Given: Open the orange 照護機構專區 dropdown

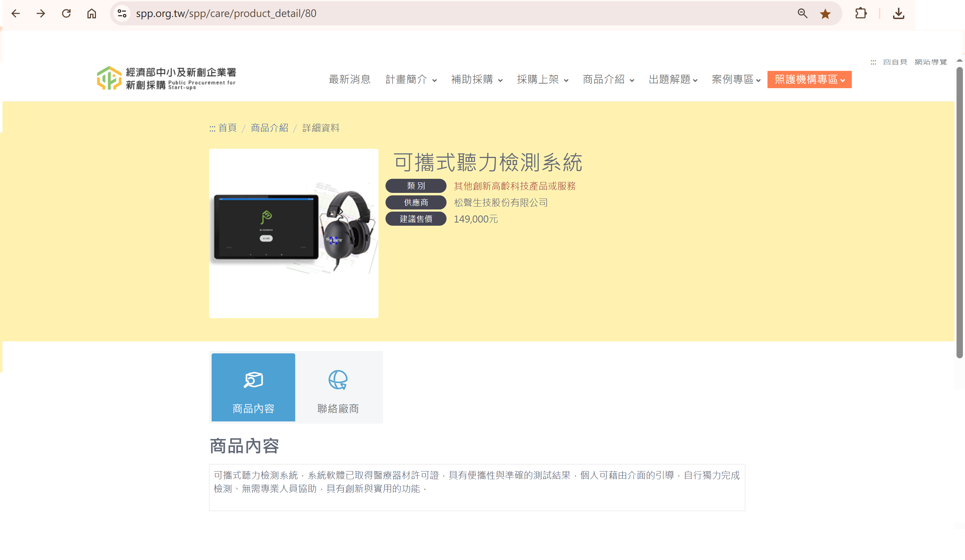Looking at the screenshot, I should [x=809, y=80].
